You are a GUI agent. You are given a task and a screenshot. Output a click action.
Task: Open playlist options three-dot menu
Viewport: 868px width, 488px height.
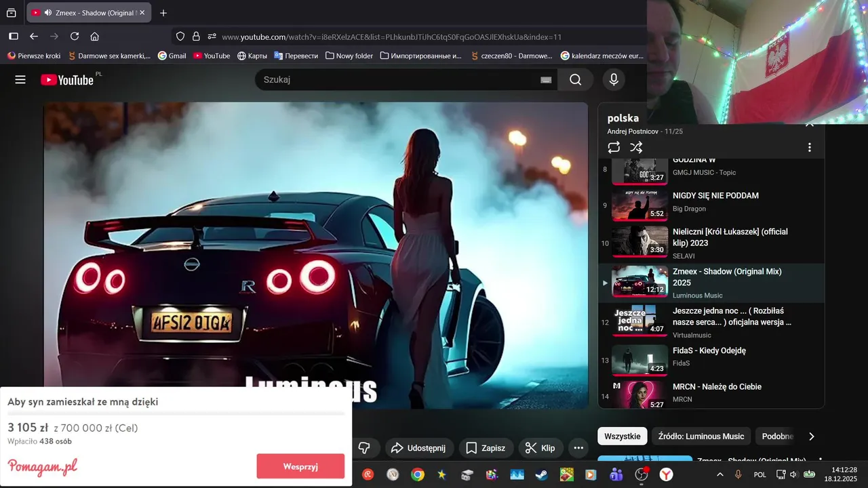click(809, 147)
